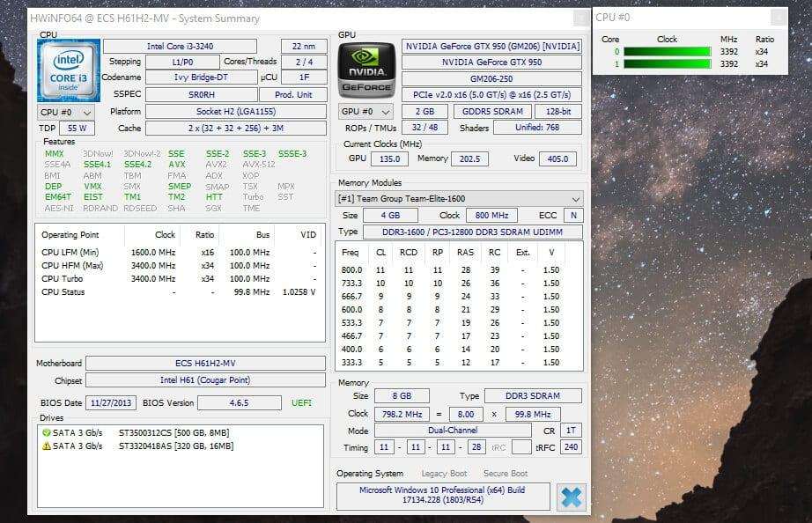Click the Unified: 768 shaders field
812x523 pixels.
537,128
